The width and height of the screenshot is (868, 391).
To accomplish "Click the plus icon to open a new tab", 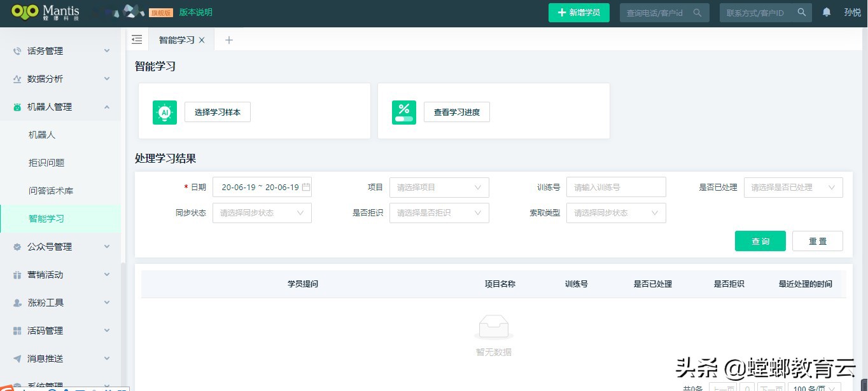I will tap(228, 39).
